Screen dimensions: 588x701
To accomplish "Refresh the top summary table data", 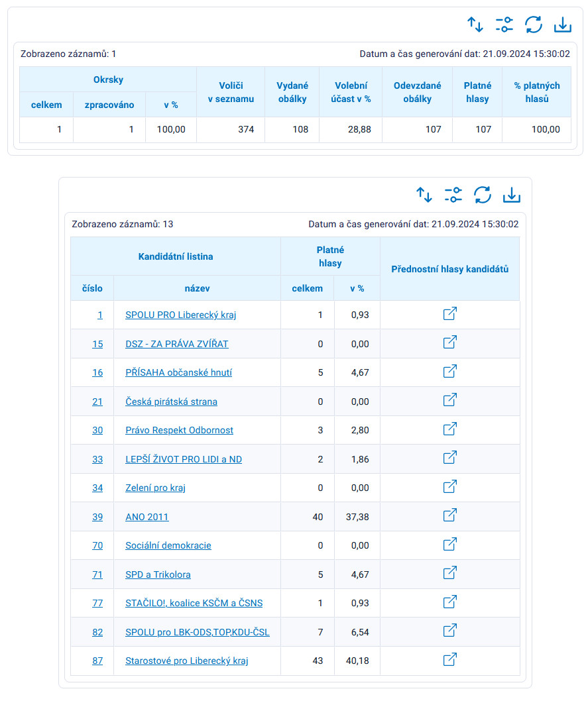I will tap(534, 25).
